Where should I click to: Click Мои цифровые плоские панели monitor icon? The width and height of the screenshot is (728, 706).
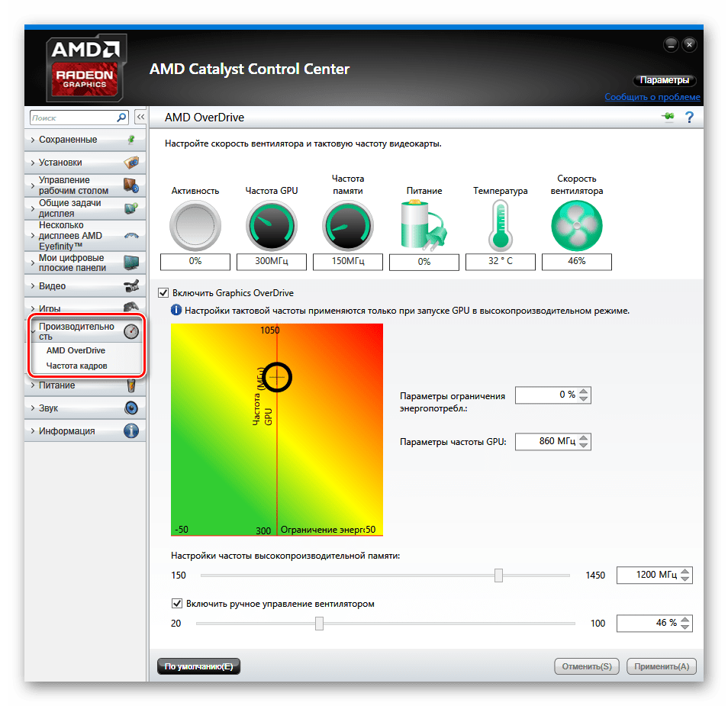click(131, 263)
